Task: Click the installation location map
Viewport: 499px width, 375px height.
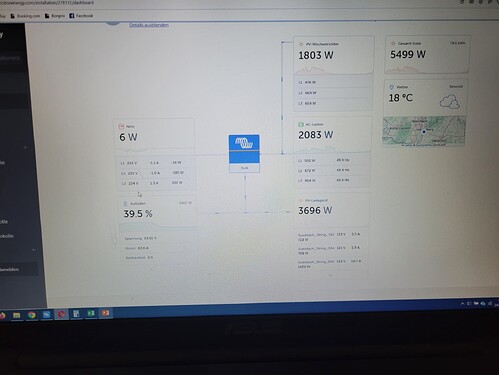Action: (x=424, y=131)
